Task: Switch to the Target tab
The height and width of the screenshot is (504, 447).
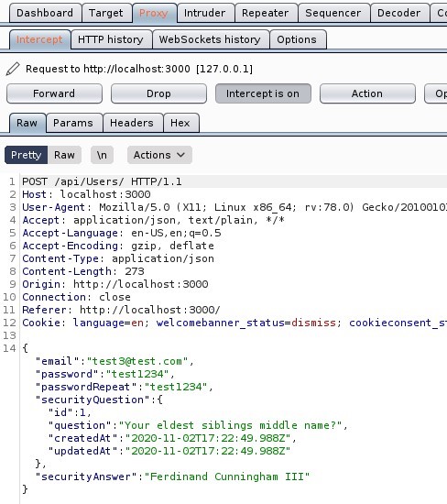Action: tap(106, 13)
